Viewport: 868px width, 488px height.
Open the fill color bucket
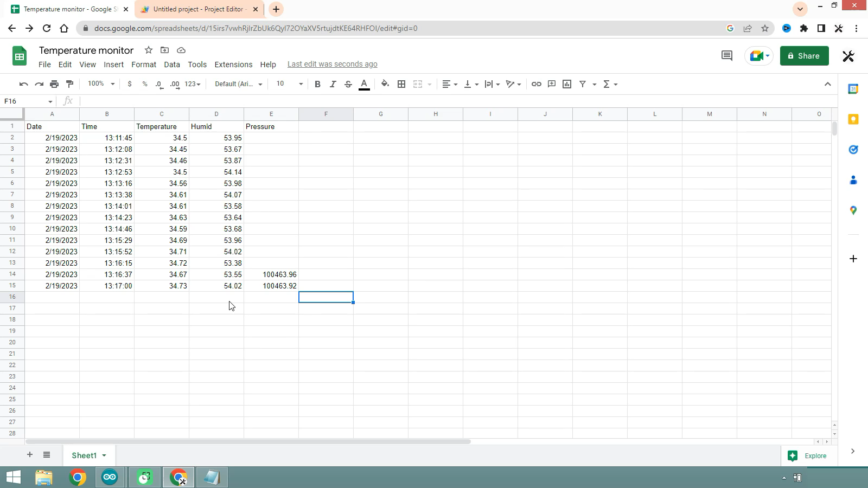pos(385,84)
